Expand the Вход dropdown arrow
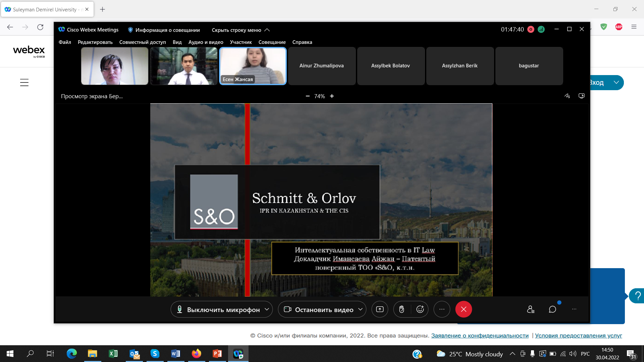644x362 pixels. coord(616,82)
